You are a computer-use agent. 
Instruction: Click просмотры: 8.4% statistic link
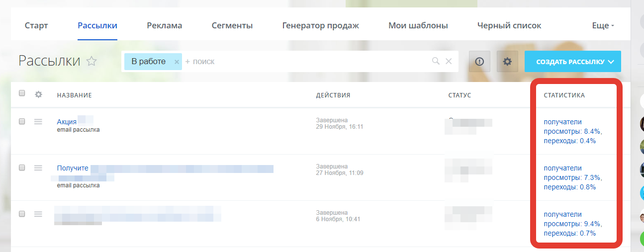coord(573,131)
